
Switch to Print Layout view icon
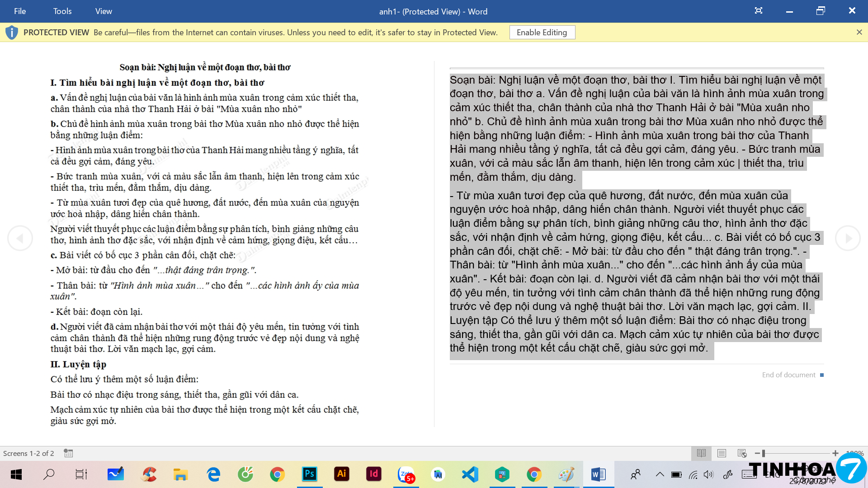[x=722, y=453]
